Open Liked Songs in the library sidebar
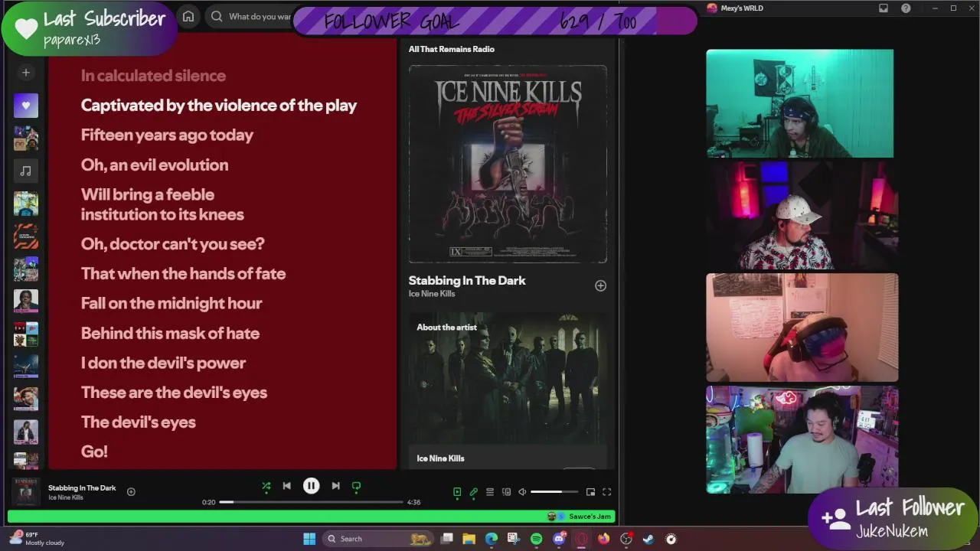 point(25,106)
